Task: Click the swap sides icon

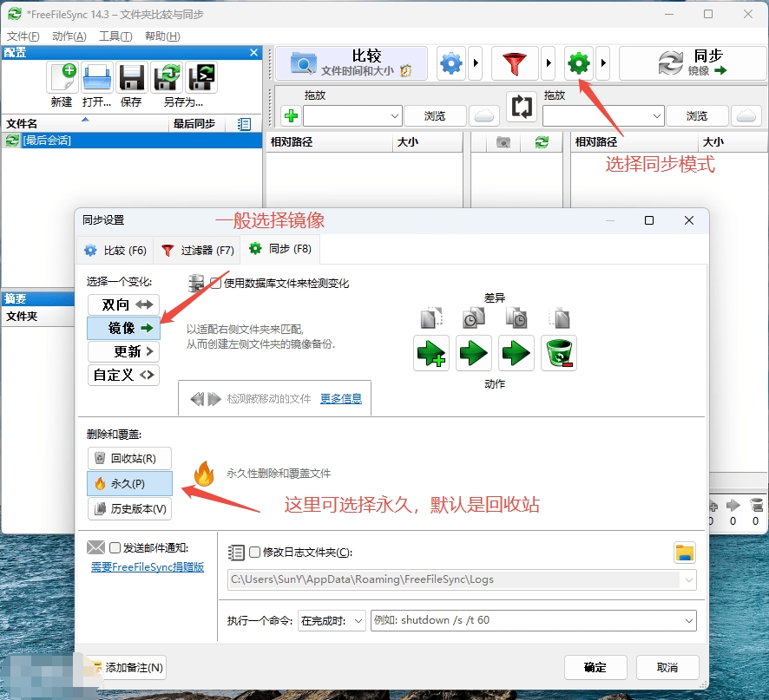Action: click(x=521, y=107)
